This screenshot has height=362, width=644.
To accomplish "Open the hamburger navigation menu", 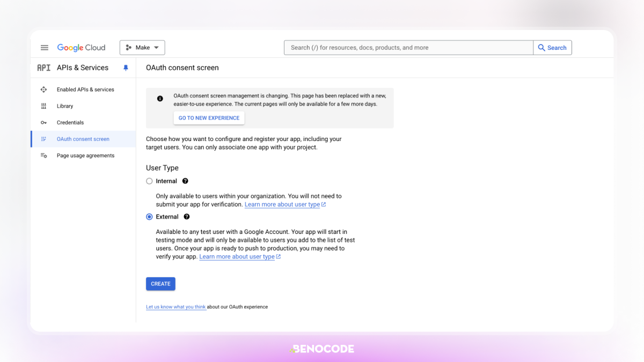I will (x=45, y=48).
